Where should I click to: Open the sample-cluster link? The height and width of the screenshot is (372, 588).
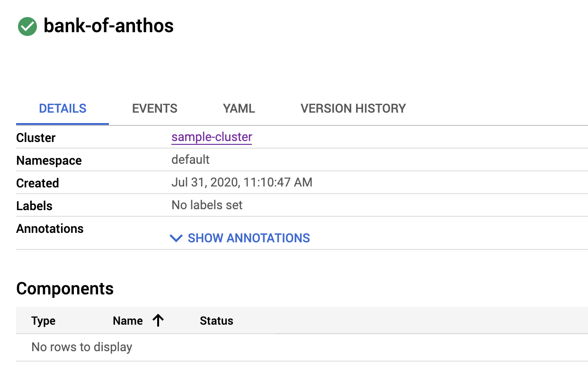click(x=212, y=137)
